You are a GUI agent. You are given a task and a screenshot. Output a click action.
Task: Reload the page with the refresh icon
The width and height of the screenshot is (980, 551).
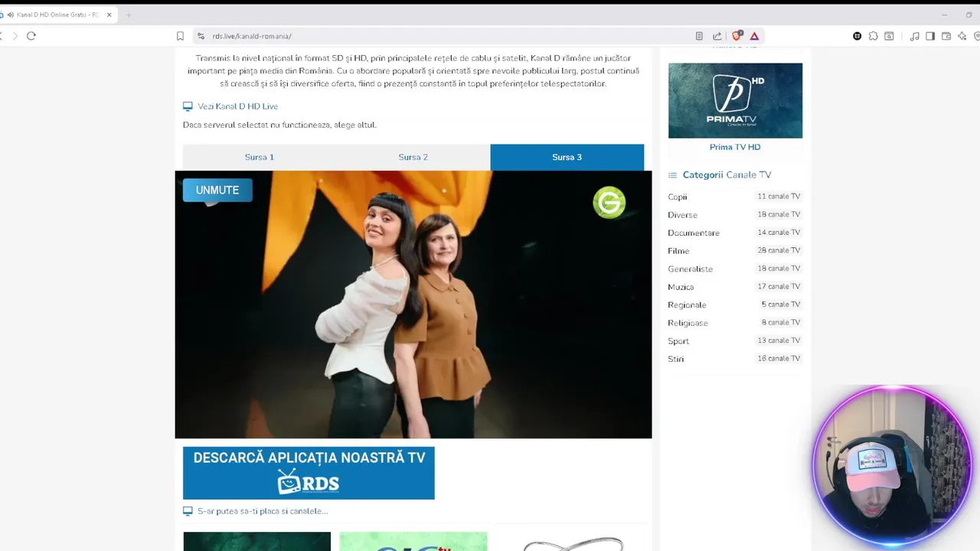pyautogui.click(x=31, y=36)
